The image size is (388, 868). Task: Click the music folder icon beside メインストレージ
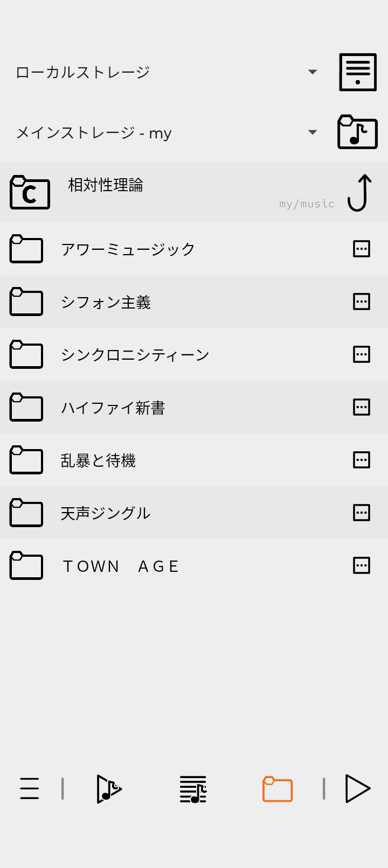coord(357,132)
